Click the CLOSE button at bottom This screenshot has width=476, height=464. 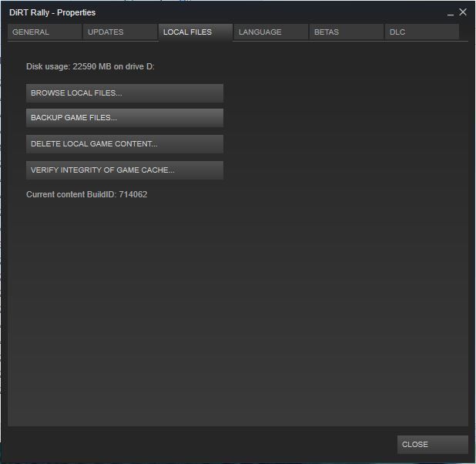pos(433,445)
